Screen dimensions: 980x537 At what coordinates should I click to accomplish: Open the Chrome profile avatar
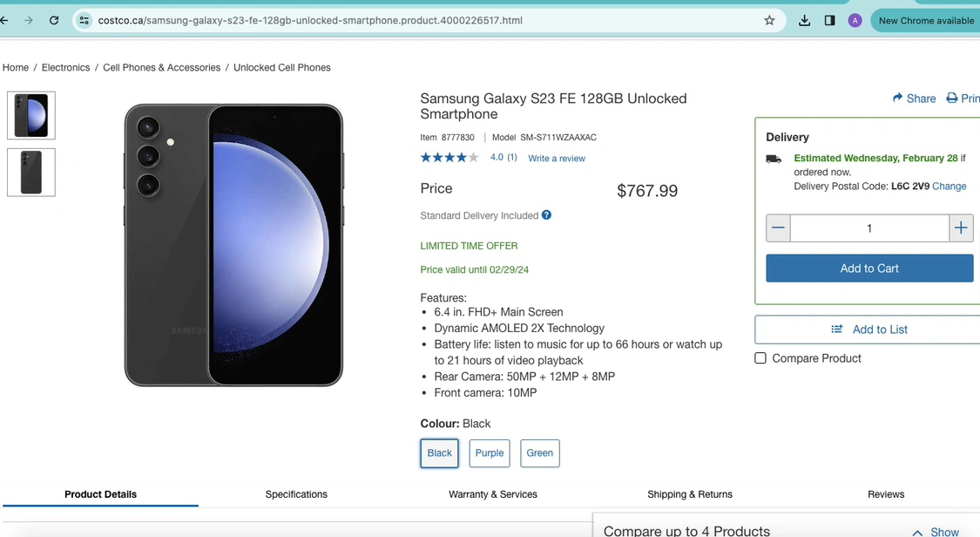click(x=855, y=20)
